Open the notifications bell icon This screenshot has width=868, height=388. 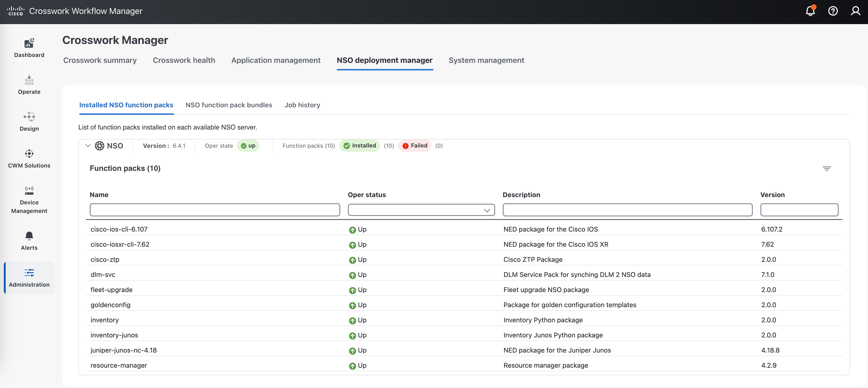pos(810,11)
